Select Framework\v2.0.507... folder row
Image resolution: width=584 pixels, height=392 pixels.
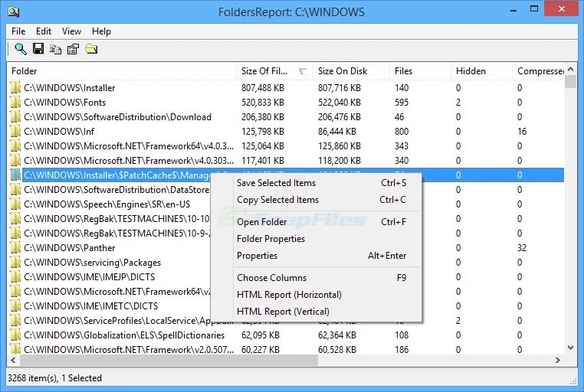tap(285, 350)
